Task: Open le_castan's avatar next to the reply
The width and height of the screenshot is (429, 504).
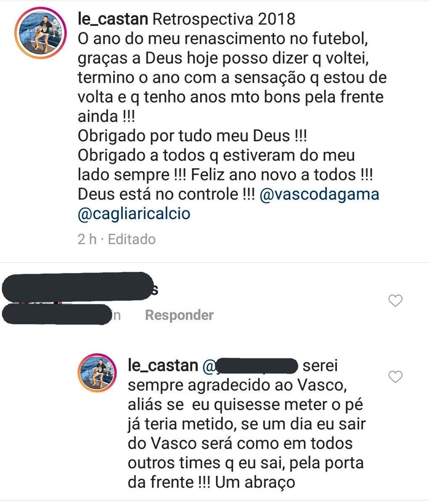Action: point(97,373)
